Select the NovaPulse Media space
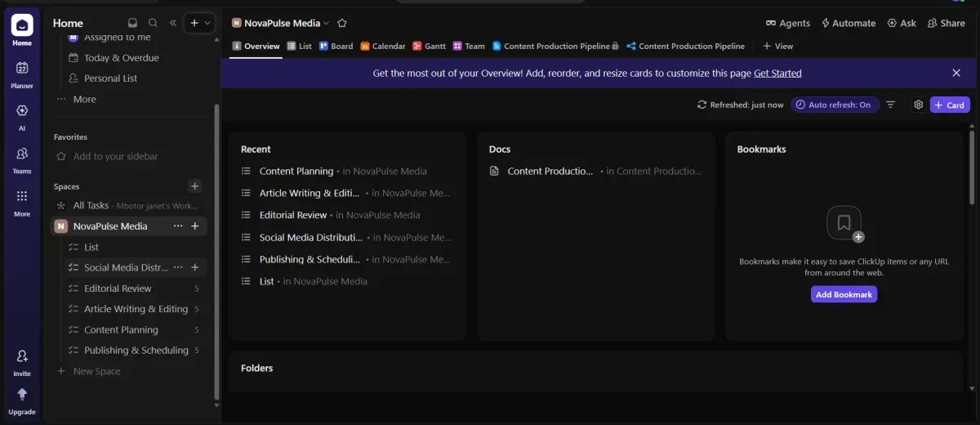 110,226
